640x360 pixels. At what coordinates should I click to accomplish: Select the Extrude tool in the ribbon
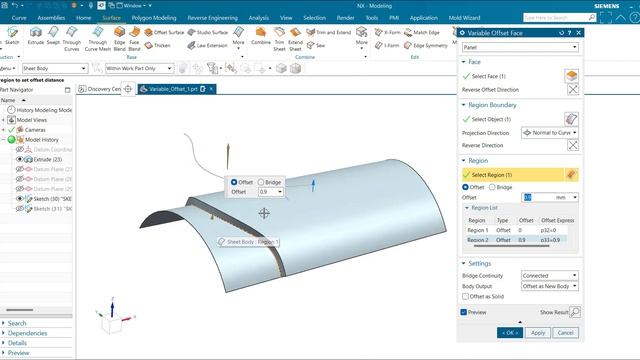pyautogui.click(x=36, y=36)
